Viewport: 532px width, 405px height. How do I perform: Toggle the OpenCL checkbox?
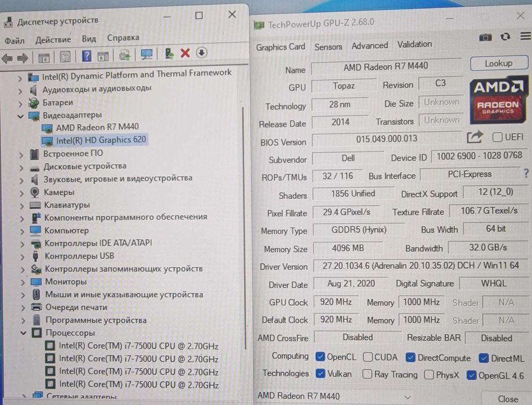coord(320,356)
